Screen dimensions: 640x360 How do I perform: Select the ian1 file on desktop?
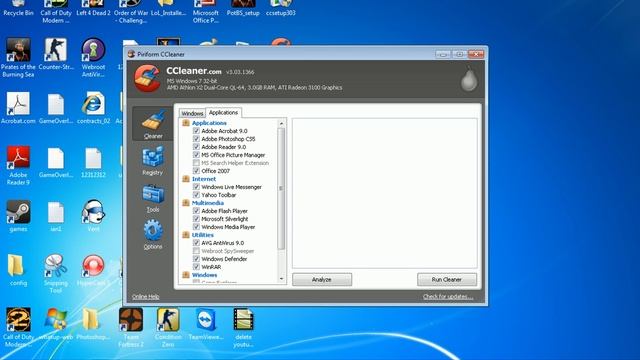pyautogui.click(x=56, y=216)
